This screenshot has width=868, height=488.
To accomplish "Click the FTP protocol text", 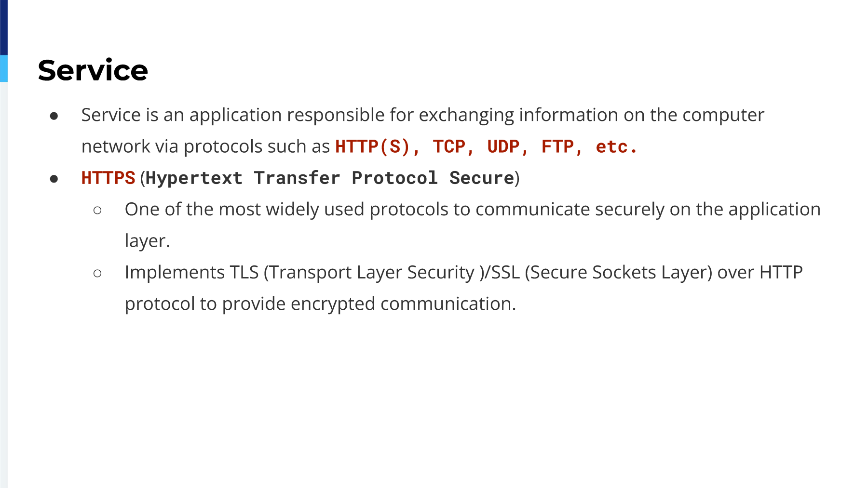I will (x=558, y=146).
